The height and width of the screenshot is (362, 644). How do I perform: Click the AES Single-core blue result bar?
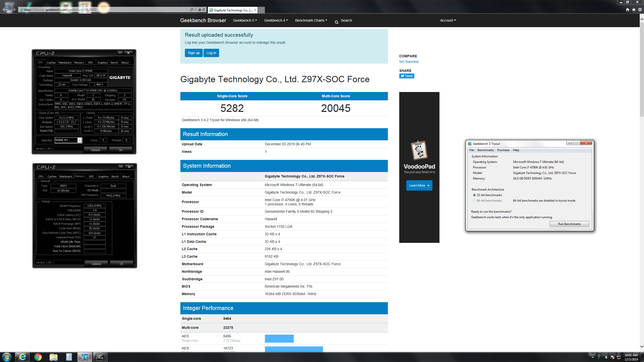tap(279, 338)
